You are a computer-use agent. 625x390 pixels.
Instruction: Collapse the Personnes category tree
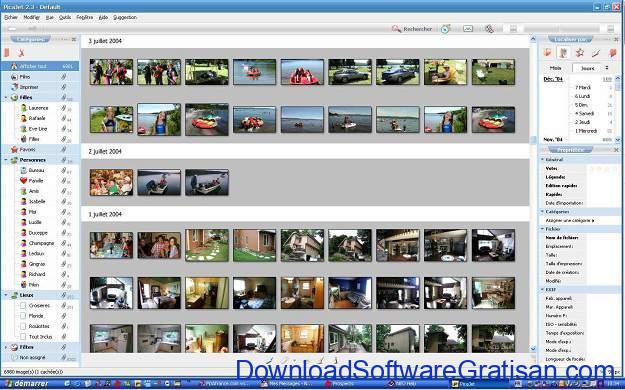click(x=6, y=160)
